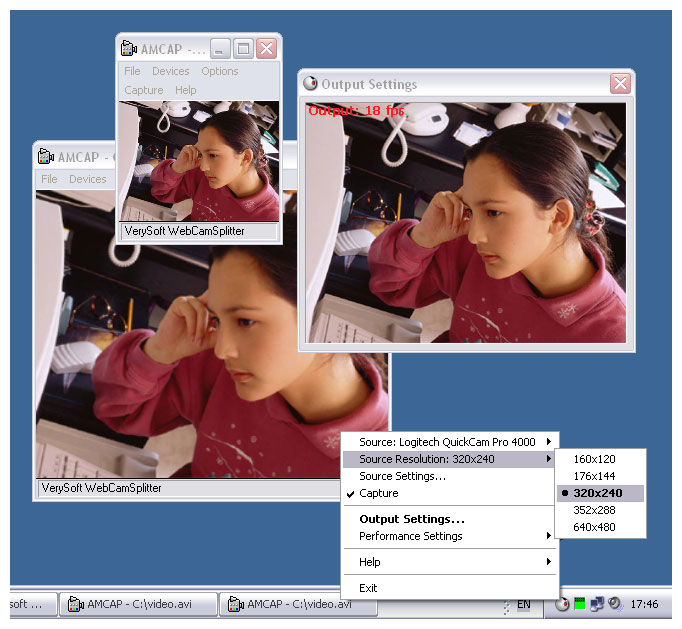This screenshot has height=629, width=682.
Task: Choose Exit in the tray menu
Action: [x=450, y=588]
